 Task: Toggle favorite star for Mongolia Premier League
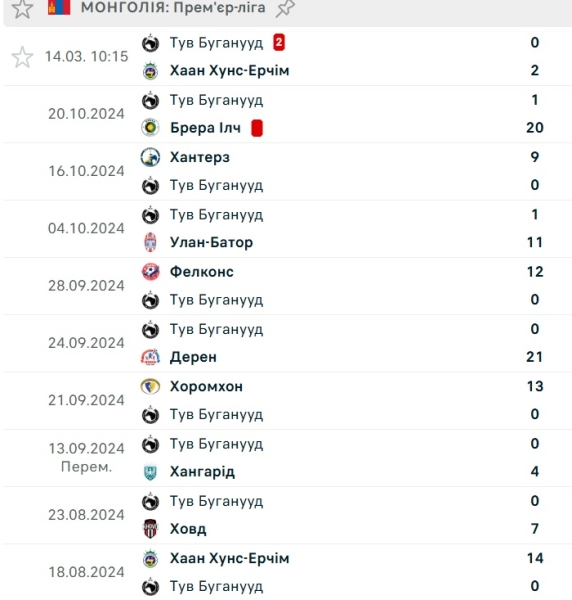(x=22, y=8)
